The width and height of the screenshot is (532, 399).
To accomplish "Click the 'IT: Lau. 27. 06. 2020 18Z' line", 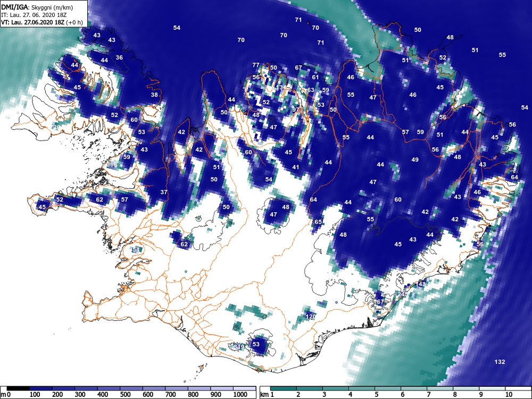I will [x=35, y=15].
